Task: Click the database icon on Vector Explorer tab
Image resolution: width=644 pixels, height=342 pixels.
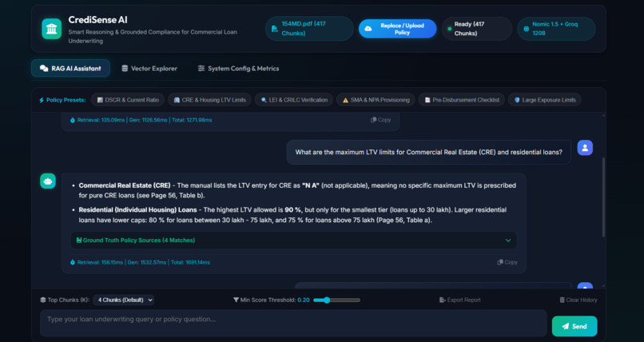Action: (125, 69)
